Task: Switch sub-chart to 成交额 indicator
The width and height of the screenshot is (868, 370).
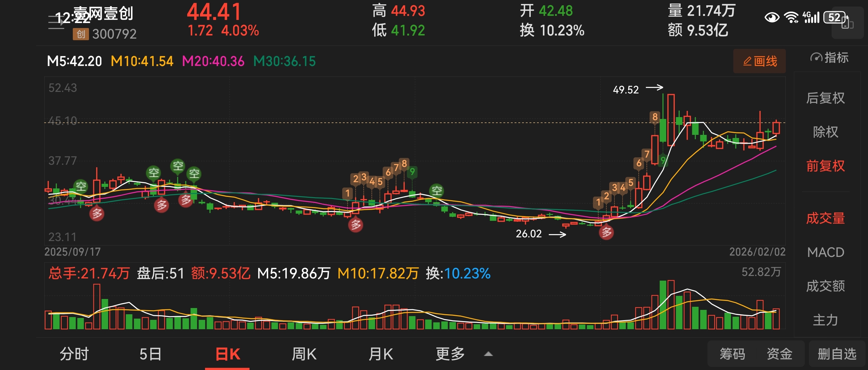Action: click(825, 286)
